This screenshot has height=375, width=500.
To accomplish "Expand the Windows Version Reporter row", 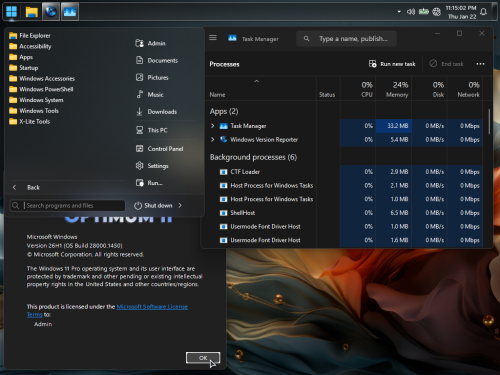I will pos(212,139).
